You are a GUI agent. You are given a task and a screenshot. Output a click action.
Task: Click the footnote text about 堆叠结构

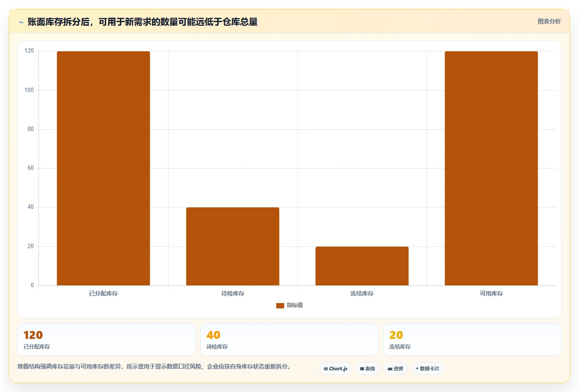point(154,367)
